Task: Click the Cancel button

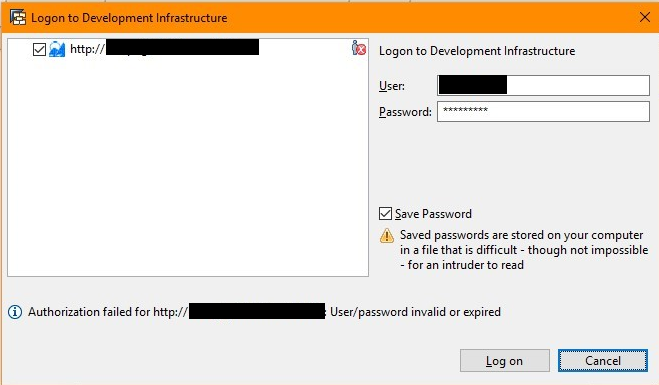Action: point(603,361)
